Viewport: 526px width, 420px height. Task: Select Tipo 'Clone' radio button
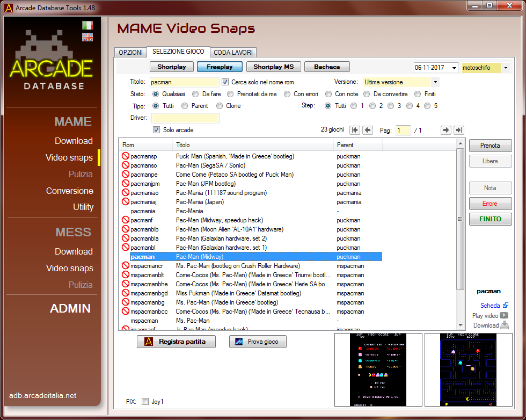click(220, 106)
